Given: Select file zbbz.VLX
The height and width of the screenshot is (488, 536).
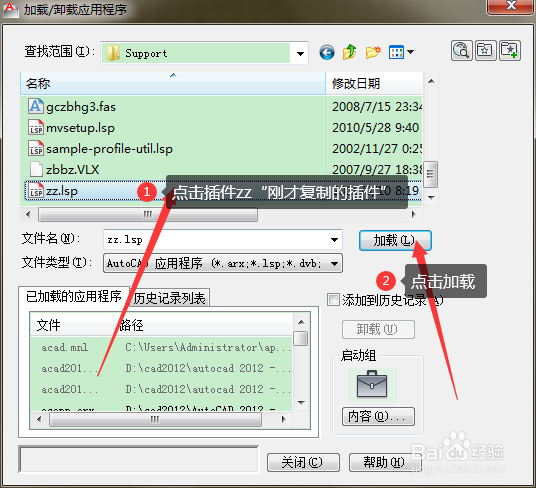Looking at the screenshot, I should click(72, 170).
